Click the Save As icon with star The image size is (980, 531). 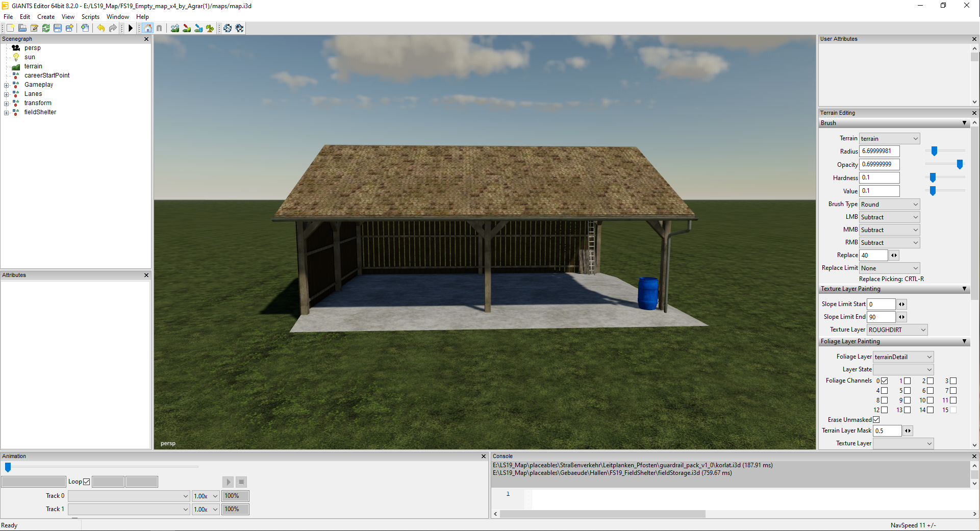(69, 28)
